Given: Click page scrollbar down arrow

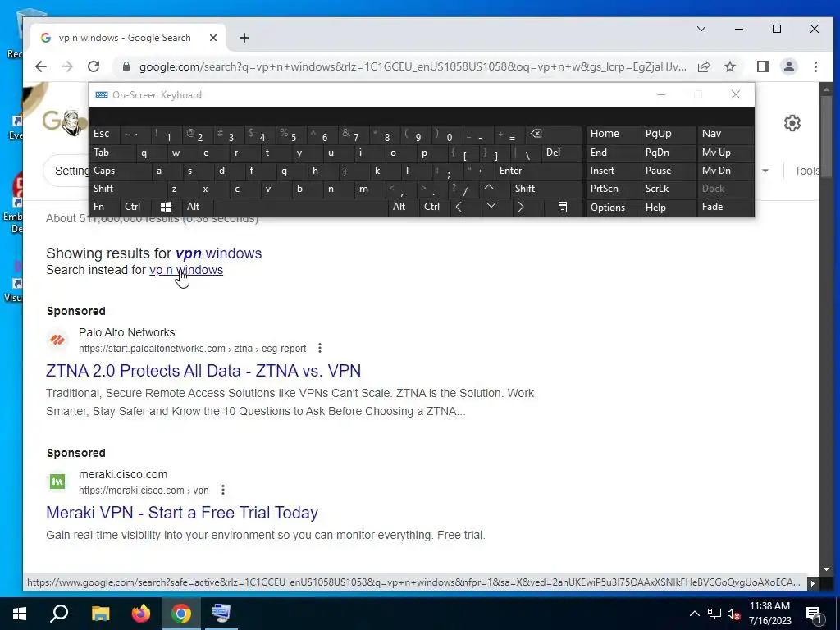Looking at the screenshot, I should coord(826,569).
